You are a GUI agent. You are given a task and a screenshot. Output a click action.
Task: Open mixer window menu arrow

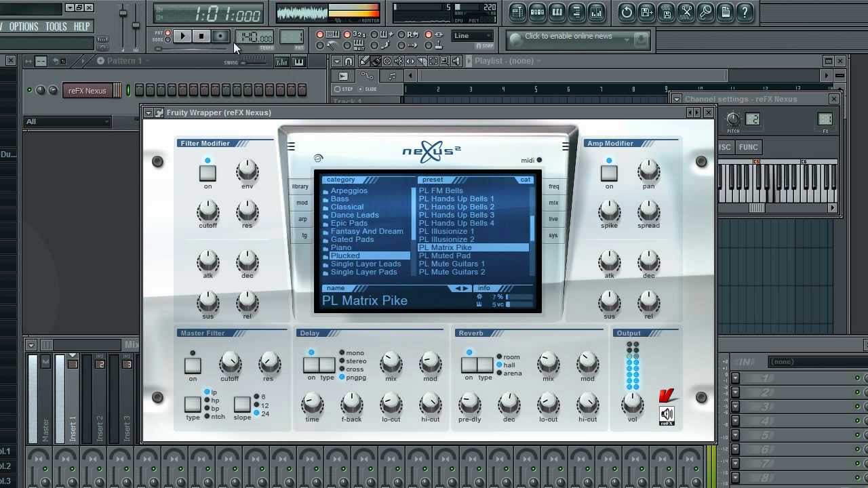point(31,345)
